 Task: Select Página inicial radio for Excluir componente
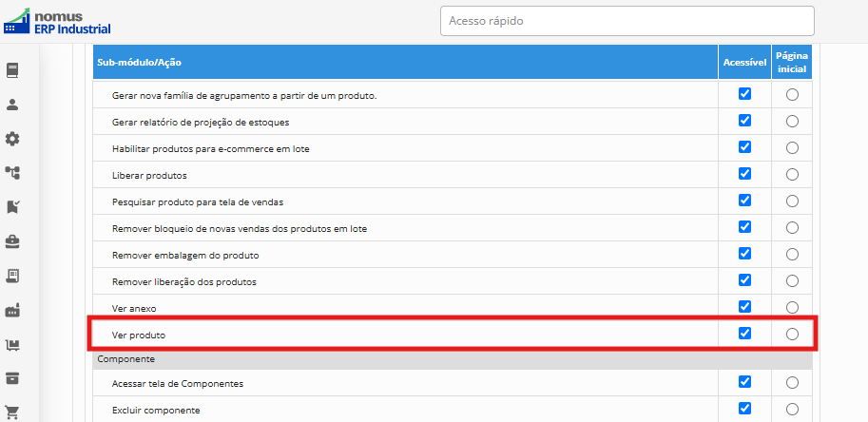coord(792,410)
